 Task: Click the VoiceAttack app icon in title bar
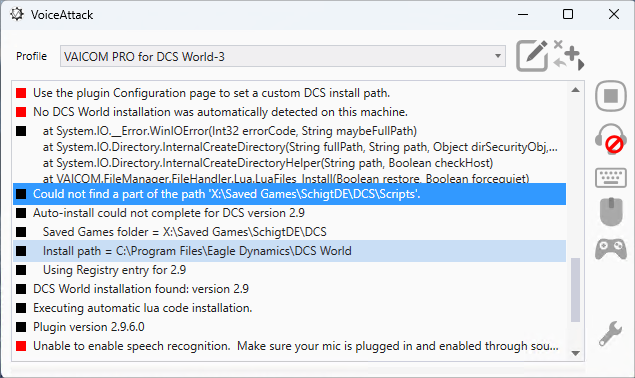[x=17, y=15]
